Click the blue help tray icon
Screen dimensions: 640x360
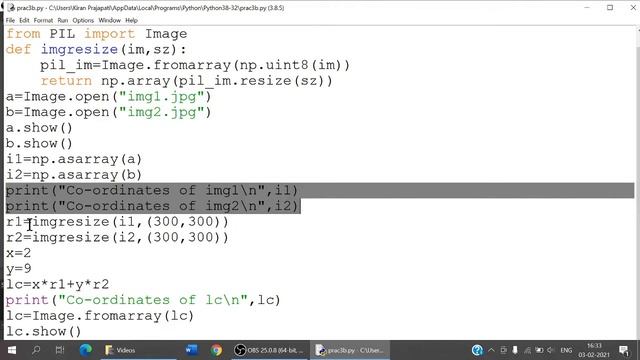[477, 350]
